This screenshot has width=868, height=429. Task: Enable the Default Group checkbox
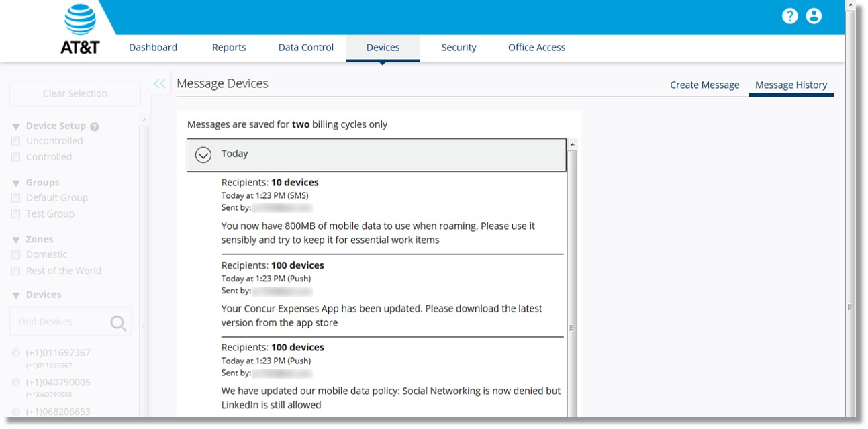pyautogui.click(x=15, y=197)
